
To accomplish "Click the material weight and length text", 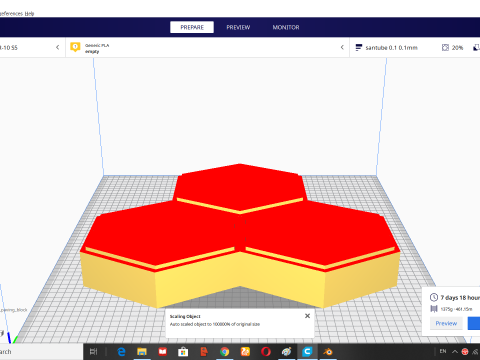I will pyautogui.click(x=456, y=309).
